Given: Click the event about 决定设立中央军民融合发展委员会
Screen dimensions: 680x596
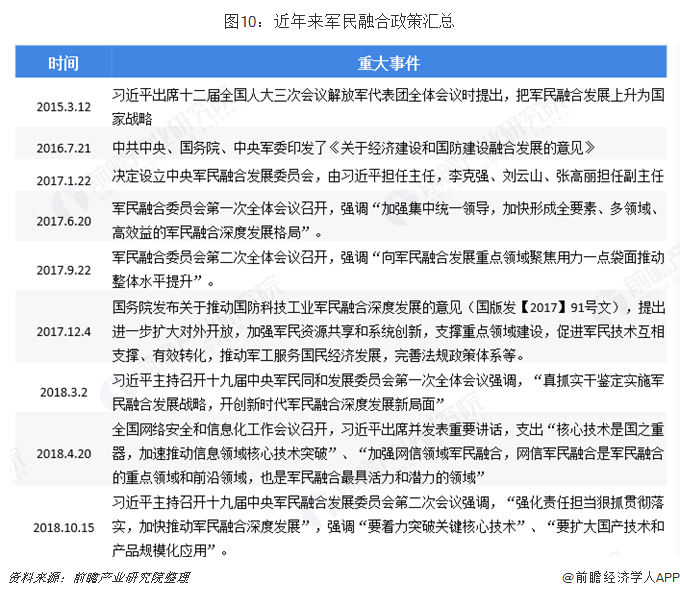Looking at the screenshot, I should pyautogui.click(x=388, y=177).
